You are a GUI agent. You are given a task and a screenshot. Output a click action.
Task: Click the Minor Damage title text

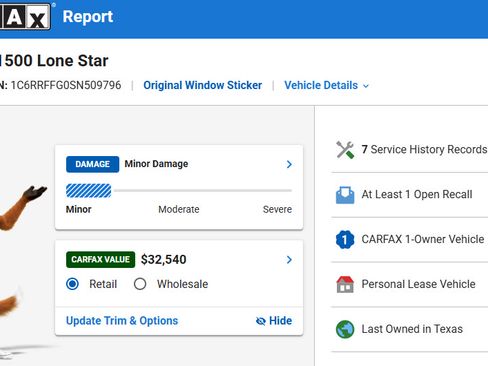tap(156, 164)
